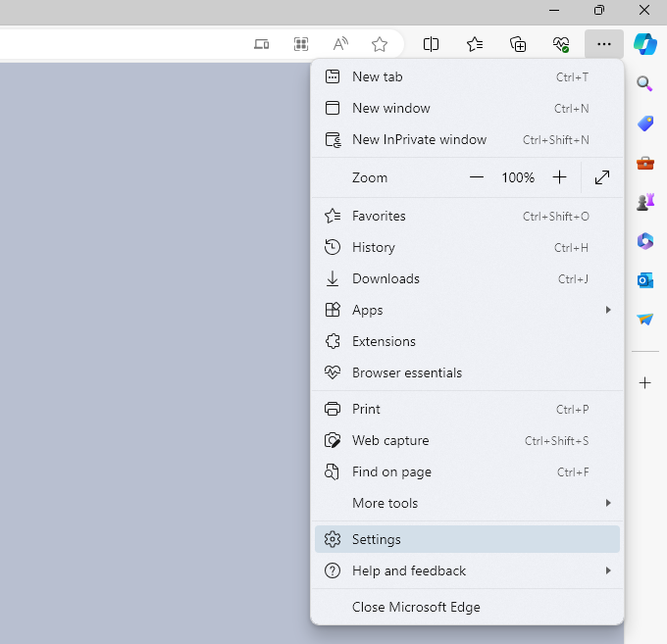The width and height of the screenshot is (667, 644).
Task: Expand the Apps submenu arrow
Action: (608, 310)
